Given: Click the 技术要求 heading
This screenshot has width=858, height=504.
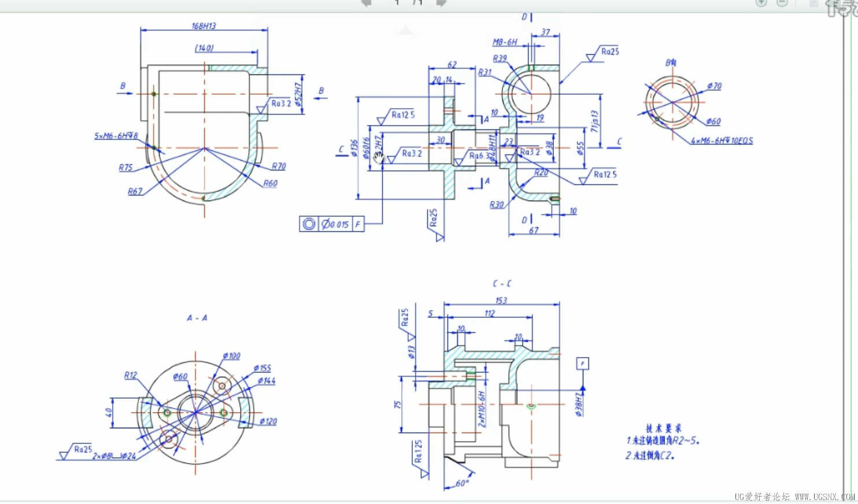Looking at the screenshot, I should point(664,428).
